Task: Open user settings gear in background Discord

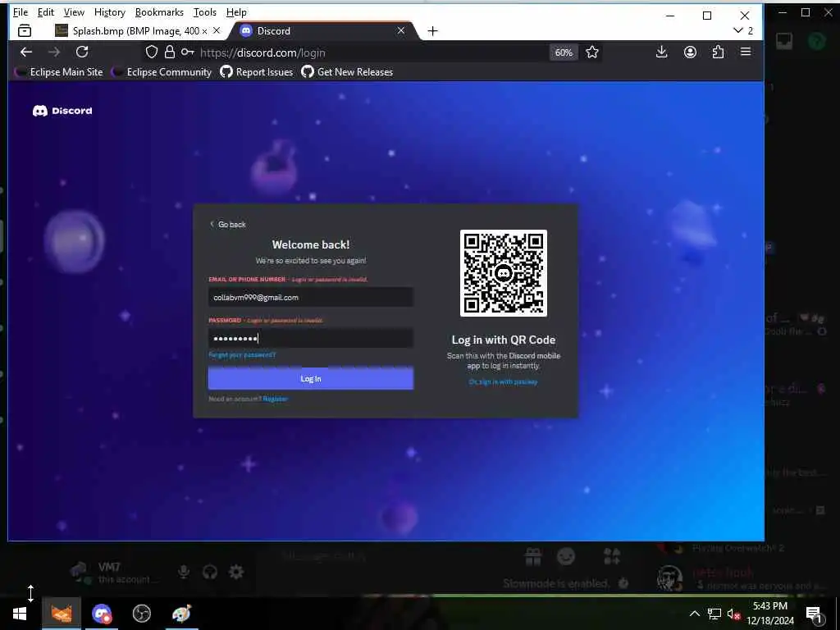Action: click(x=236, y=572)
